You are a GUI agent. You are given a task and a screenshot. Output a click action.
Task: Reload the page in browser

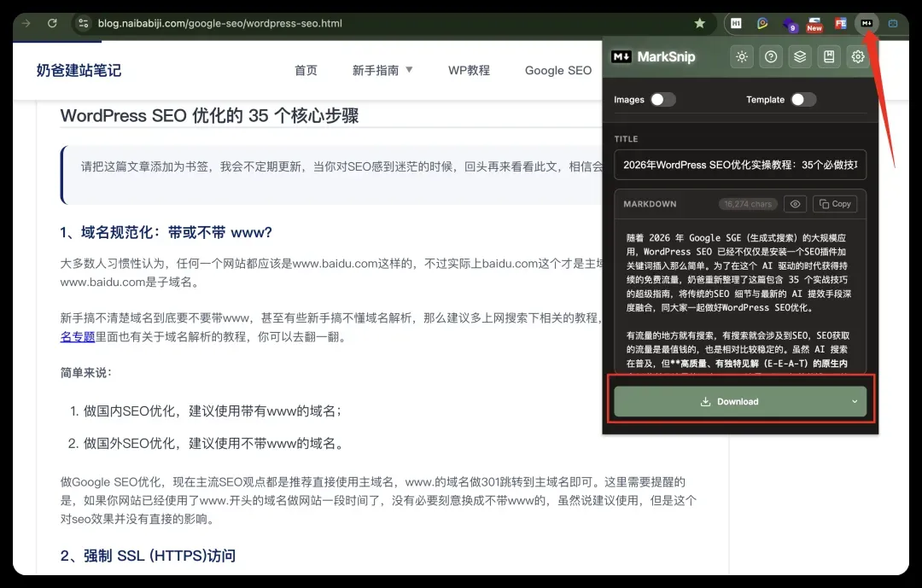52,24
